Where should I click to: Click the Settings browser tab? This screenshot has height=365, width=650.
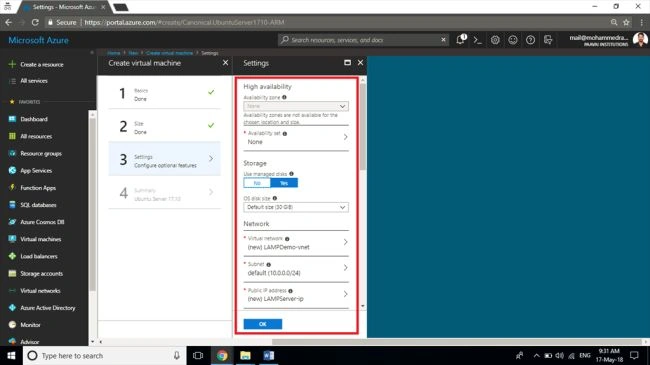pos(64,7)
